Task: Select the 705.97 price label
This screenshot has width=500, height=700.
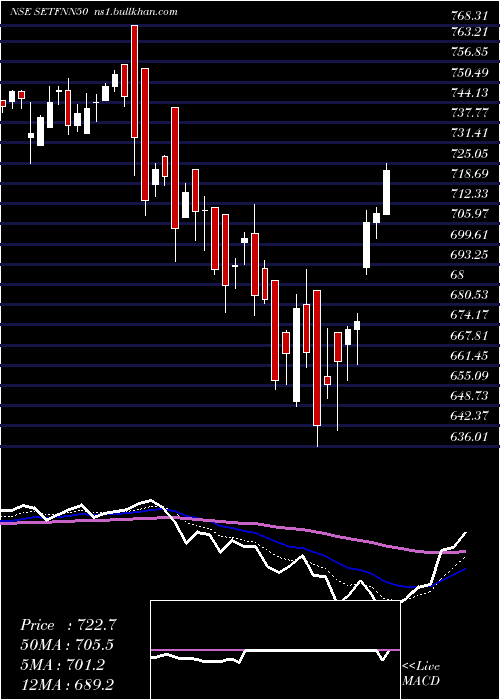Action: click(467, 214)
